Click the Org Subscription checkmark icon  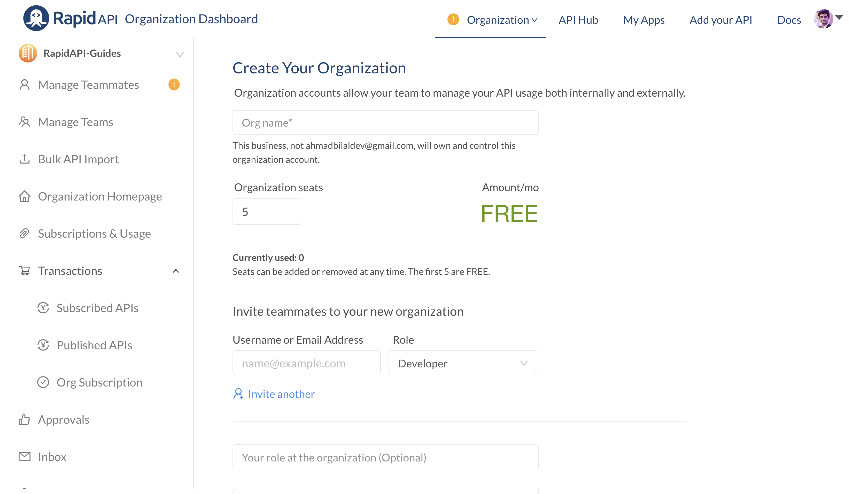coord(43,382)
